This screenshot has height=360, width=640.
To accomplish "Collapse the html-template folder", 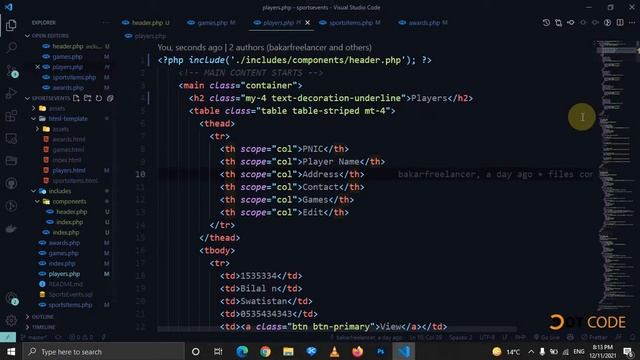I will 68,119.
